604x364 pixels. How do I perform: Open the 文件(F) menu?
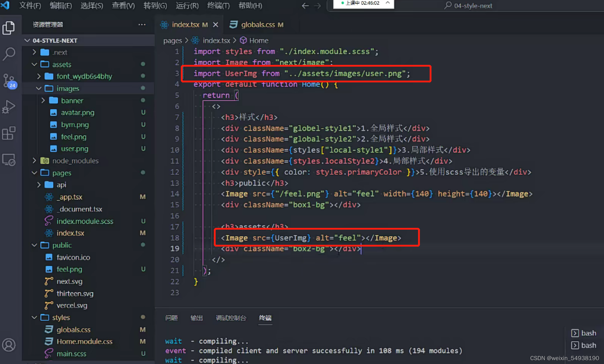30,6
